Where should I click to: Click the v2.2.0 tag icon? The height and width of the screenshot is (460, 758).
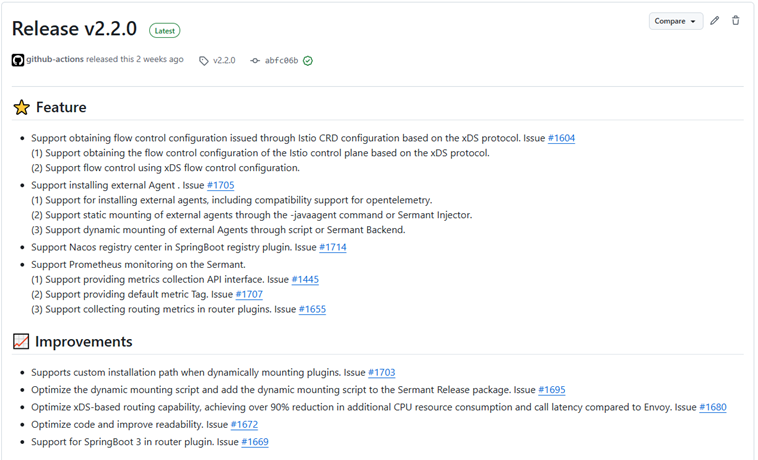click(x=204, y=61)
